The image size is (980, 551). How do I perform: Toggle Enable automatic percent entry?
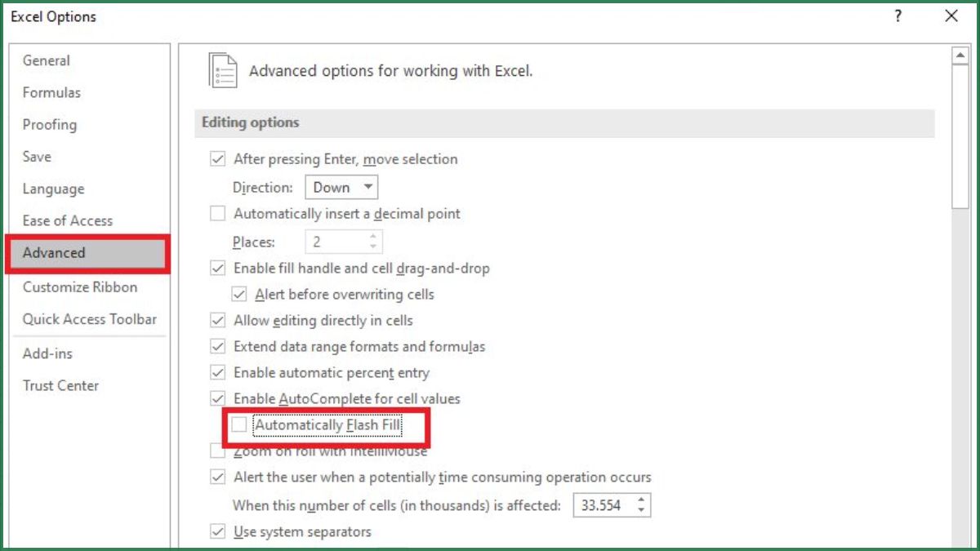click(218, 373)
